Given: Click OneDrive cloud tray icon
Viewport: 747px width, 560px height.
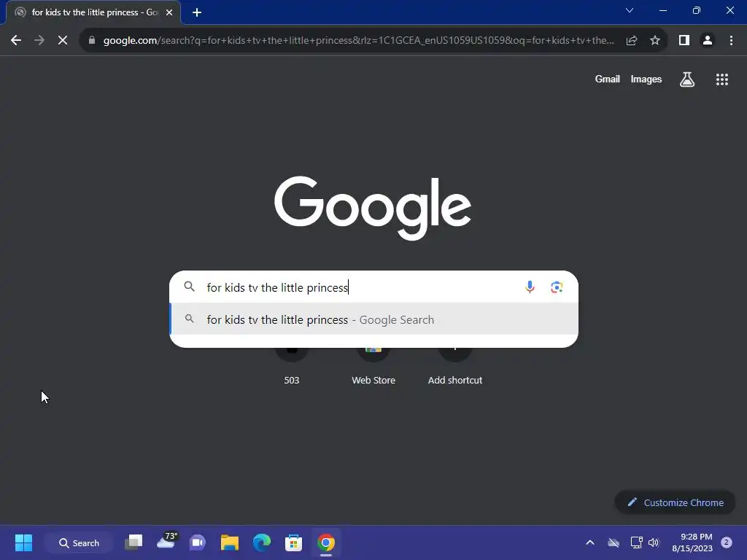Looking at the screenshot, I should 614,542.
